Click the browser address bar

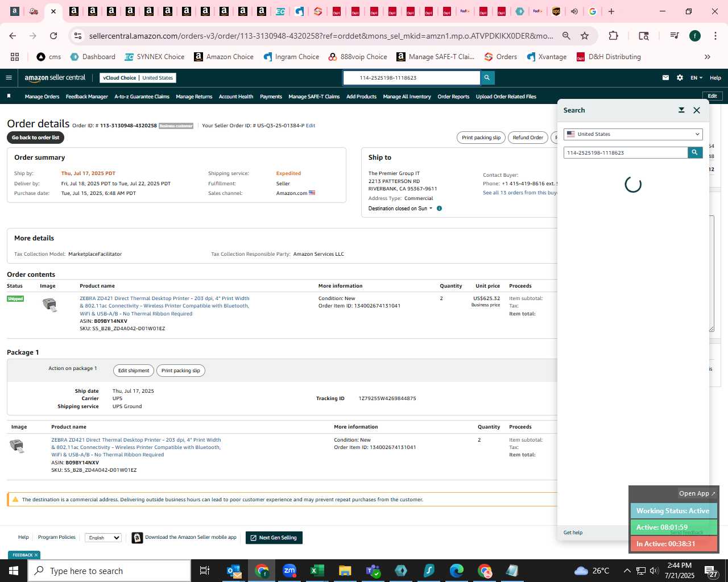(x=321, y=36)
